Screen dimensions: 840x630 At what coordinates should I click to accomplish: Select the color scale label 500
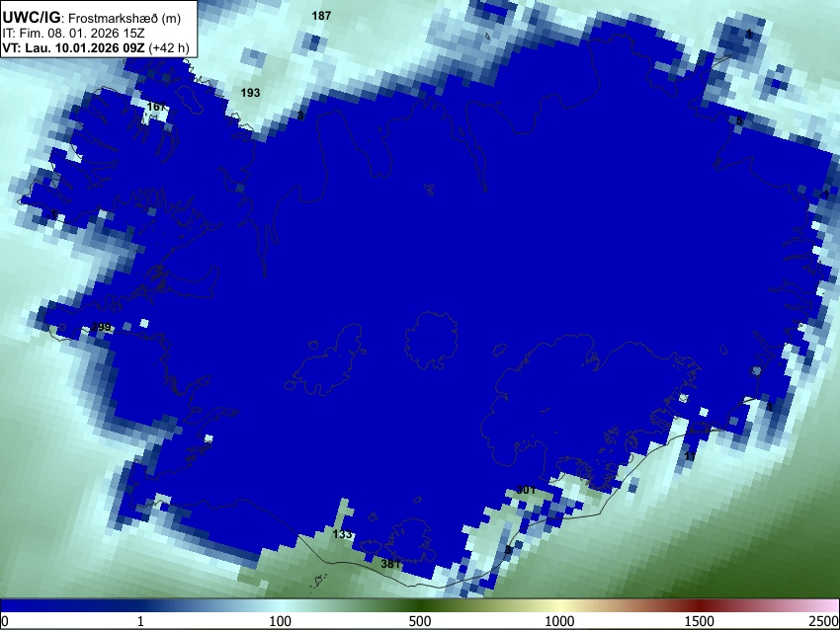pyautogui.click(x=420, y=621)
